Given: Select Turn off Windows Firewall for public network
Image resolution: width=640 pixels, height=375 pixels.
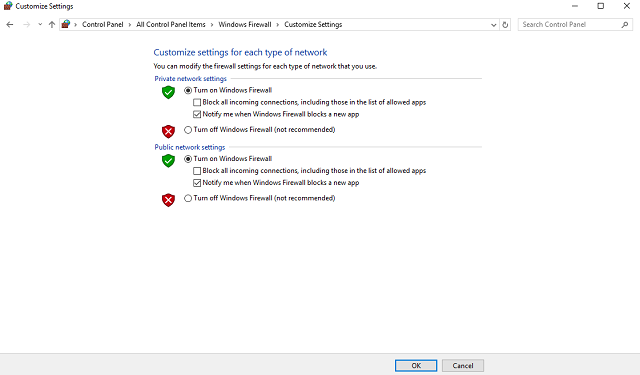Looking at the screenshot, I should pyautogui.click(x=188, y=198).
